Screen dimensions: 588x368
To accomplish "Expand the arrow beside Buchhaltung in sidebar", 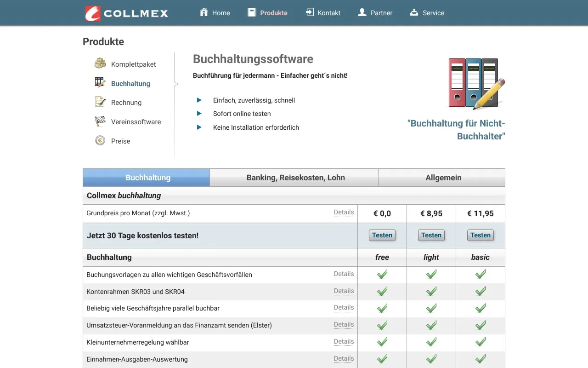I will [x=176, y=84].
